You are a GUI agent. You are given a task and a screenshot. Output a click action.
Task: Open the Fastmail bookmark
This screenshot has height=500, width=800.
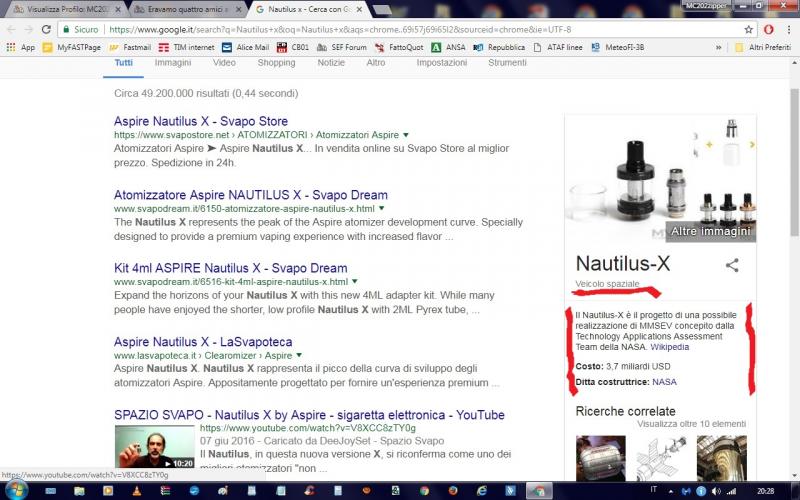click(x=131, y=47)
